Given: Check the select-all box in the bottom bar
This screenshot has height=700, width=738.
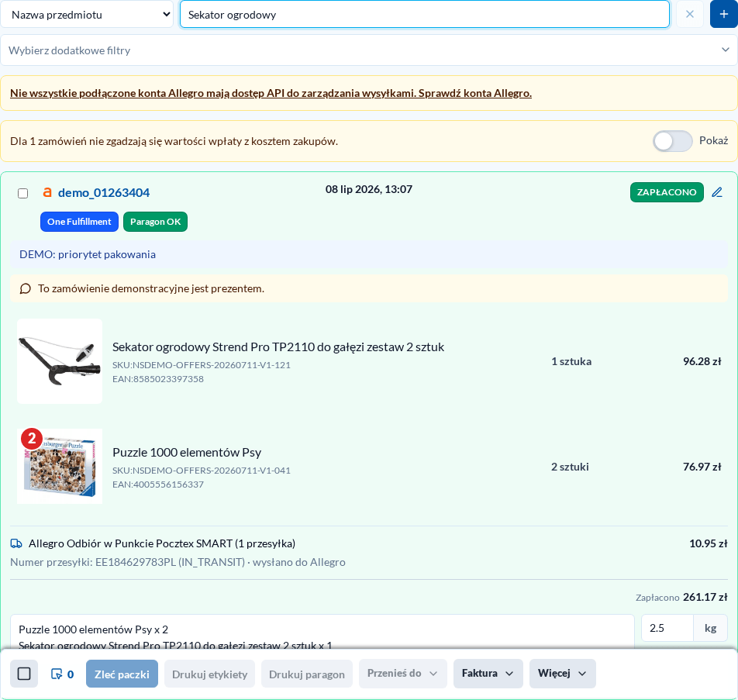Looking at the screenshot, I should pyautogui.click(x=24, y=674).
